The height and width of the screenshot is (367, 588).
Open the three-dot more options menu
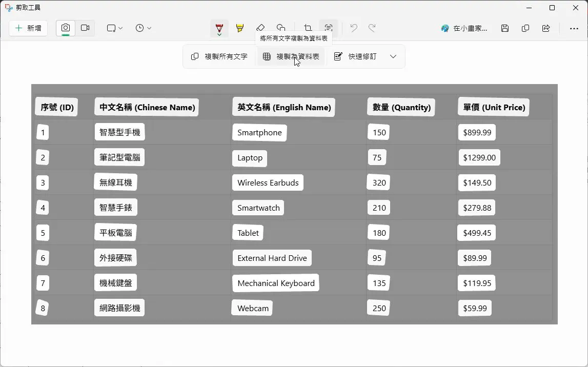(x=574, y=28)
